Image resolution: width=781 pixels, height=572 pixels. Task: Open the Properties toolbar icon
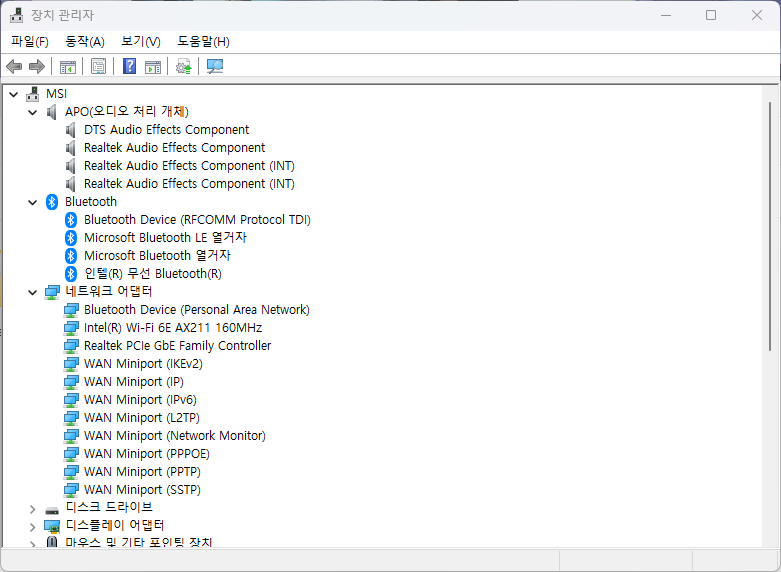pyautogui.click(x=98, y=66)
